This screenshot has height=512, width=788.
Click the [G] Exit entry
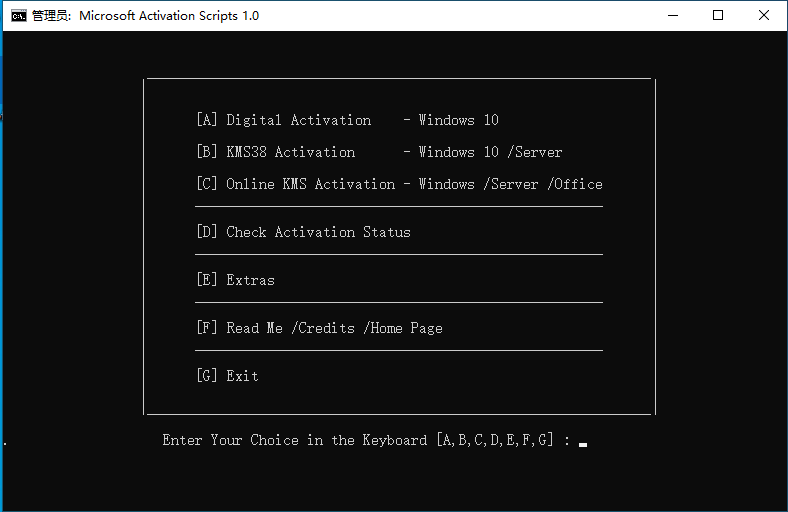pos(227,375)
